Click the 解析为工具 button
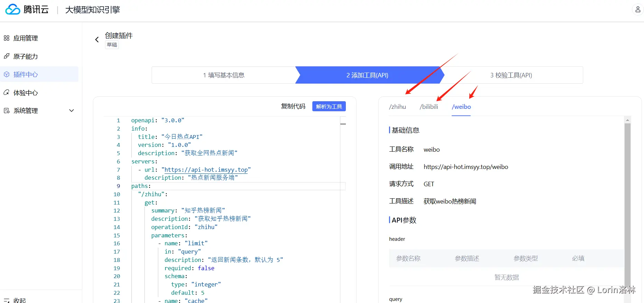The height and width of the screenshot is (303, 644). [329, 106]
